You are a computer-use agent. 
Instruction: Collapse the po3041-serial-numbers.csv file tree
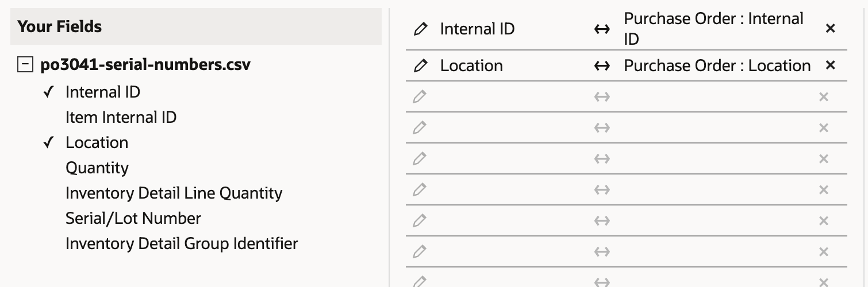click(x=25, y=65)
